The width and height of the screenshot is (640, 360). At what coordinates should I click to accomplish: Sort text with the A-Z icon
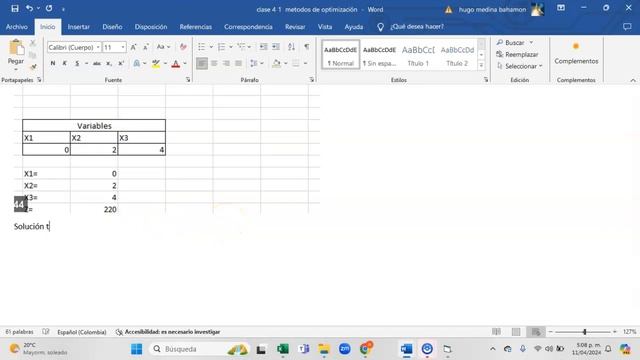[291, 47]
